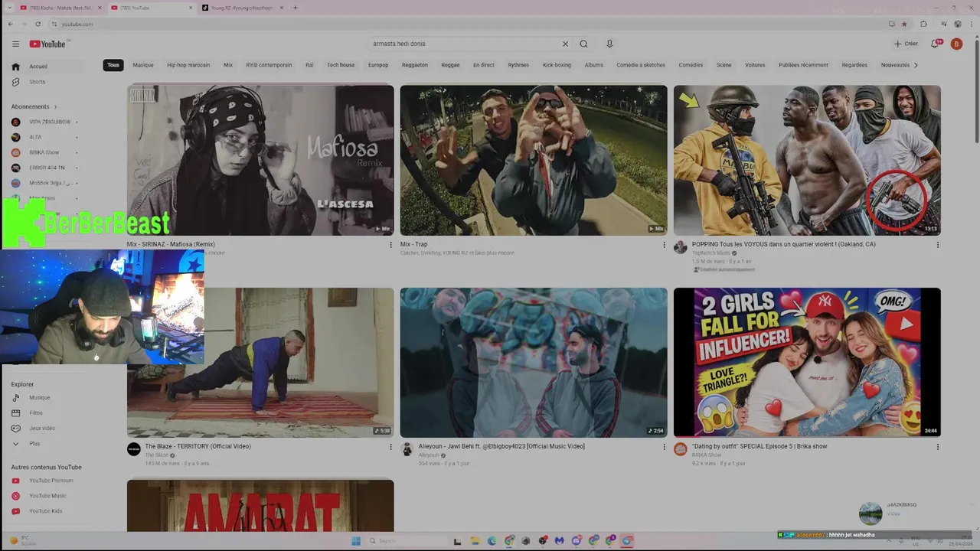Select the Mix filter chip
980x551 pixels.
pos(228,65)
